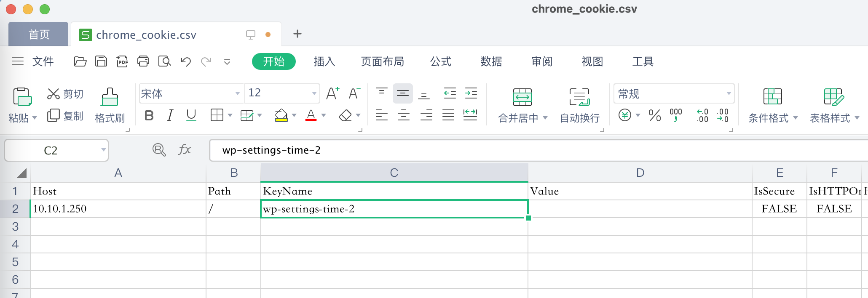
Task: Expand the Name Box dropdown
Action: pyautogui.click(x=103, y=150)
